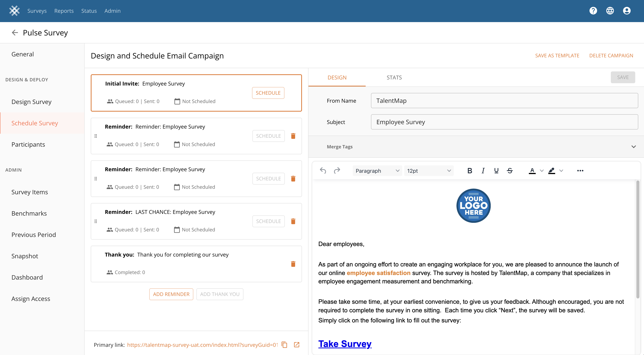Switch to the STATS tab
The width and height of the screenshot is (644, 355).
(394, 78)
